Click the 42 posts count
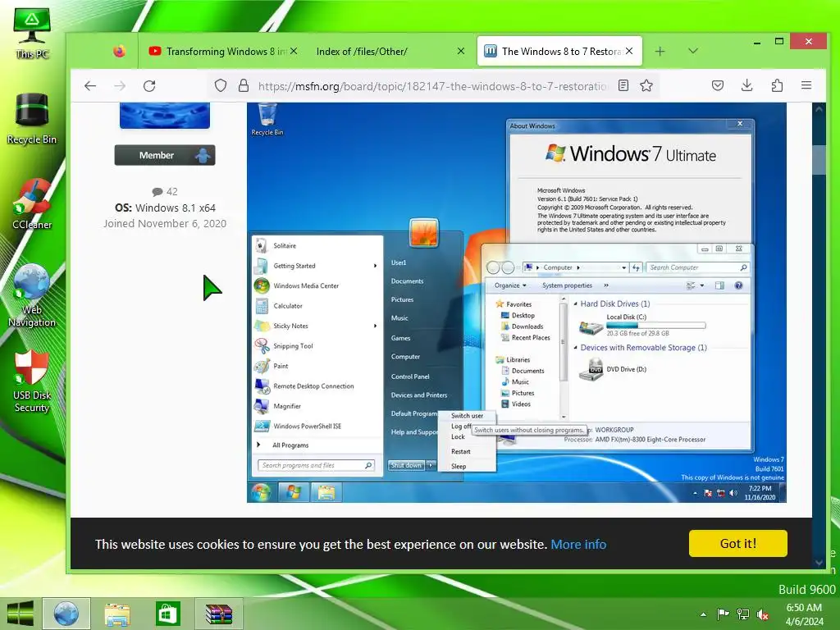The image size is (840, 630). click(x=165, y=191)
